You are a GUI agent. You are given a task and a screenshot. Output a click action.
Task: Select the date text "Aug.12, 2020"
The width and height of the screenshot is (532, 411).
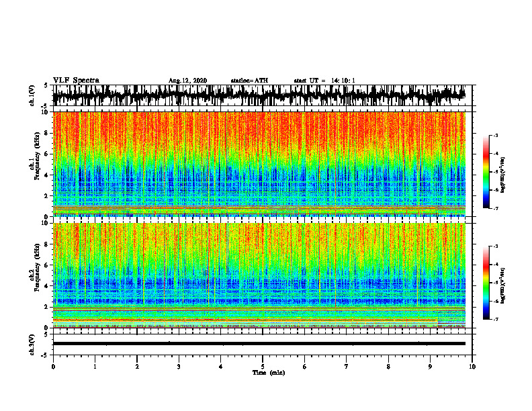[187, 81]
